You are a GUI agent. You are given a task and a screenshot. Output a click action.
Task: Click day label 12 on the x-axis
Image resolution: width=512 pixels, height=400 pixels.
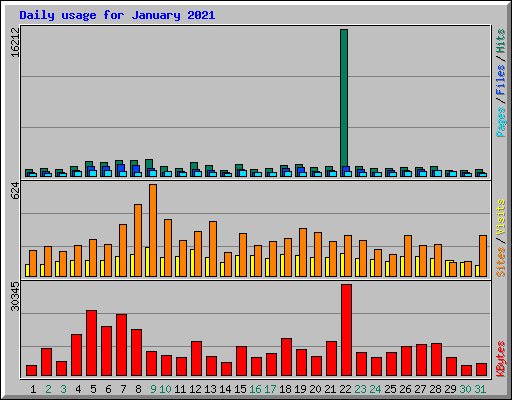(195, 389)
